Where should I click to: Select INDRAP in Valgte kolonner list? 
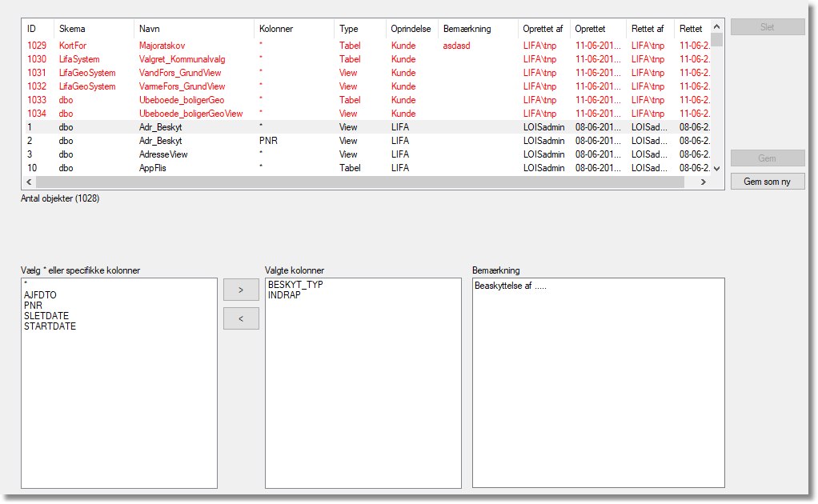pyautogui.click(x=284, y=295)
